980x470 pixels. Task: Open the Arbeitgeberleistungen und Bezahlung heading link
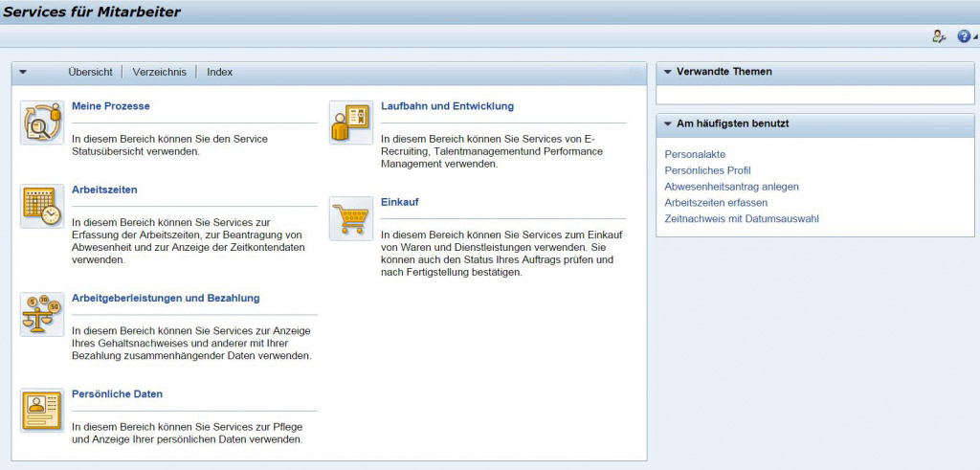pos(166,298)
